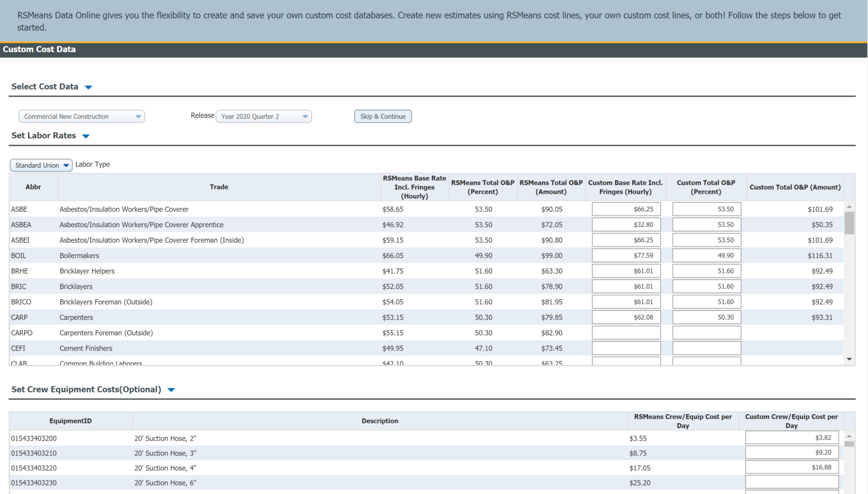
Task: Click the Skip & Continue button
Action: [383, 116]
